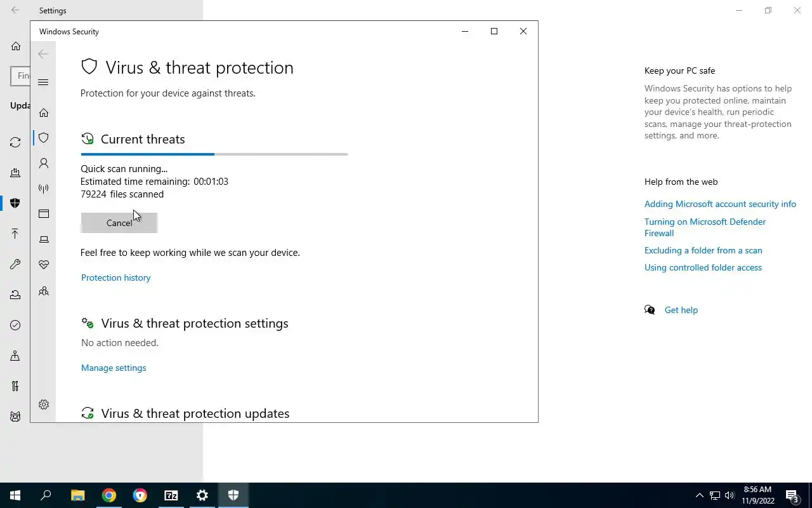Select For developers icon in Settings
The image size is (812, 508).
[15, 386]
